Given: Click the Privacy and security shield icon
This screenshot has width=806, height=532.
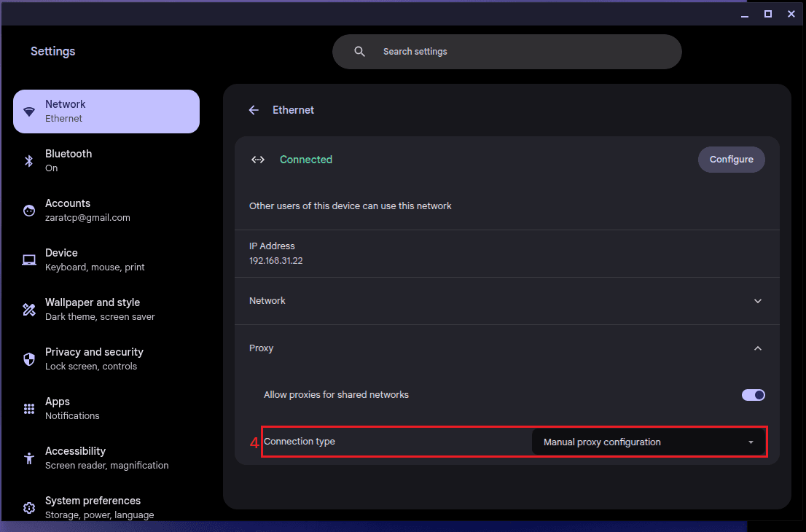Looking at the screenshot, I should (29, 359).
